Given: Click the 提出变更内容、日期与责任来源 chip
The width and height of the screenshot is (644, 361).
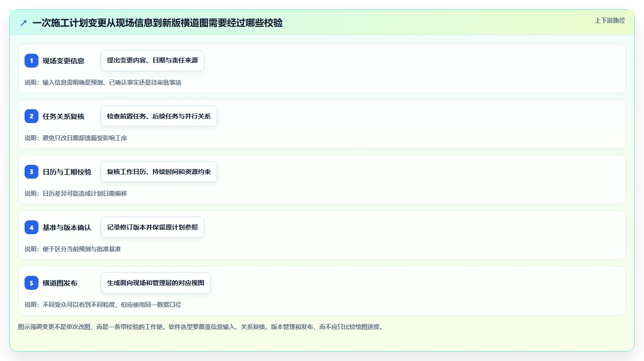Looking at the screenshot, I should point(152,61).
